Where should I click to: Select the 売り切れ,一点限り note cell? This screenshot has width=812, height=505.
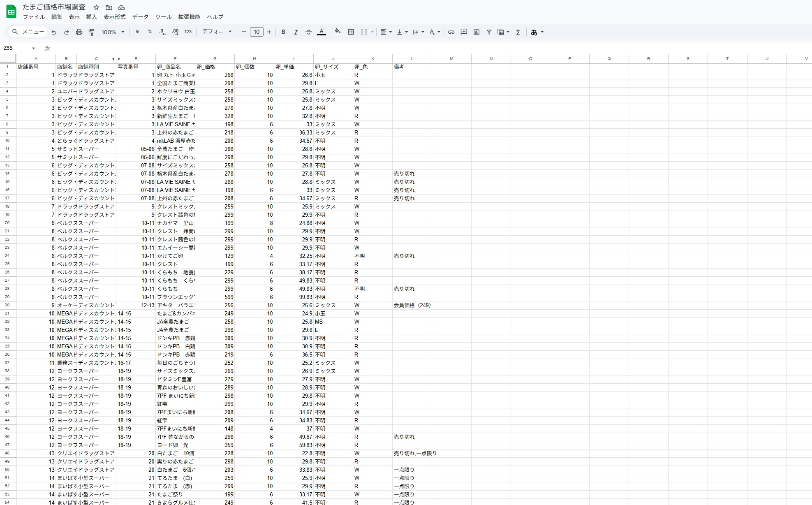click(412, 453)
